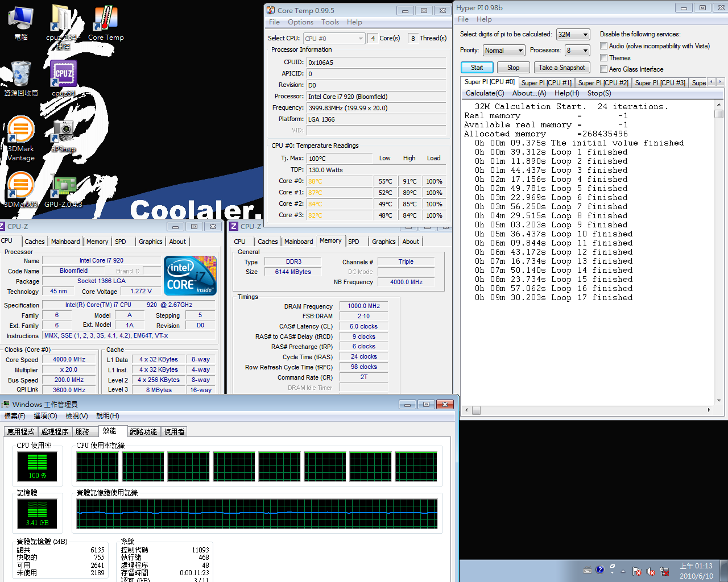Image resolution: width=728 pixels, height=582 pixels.
Task: Open the help question mark tray icon
Action: [x=599, y=570]
